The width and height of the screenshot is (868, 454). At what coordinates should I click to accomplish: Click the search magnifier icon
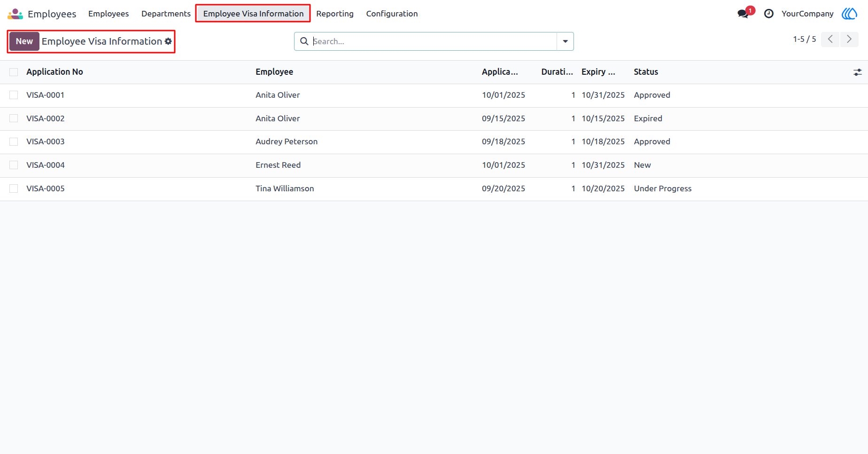(304, 41)
